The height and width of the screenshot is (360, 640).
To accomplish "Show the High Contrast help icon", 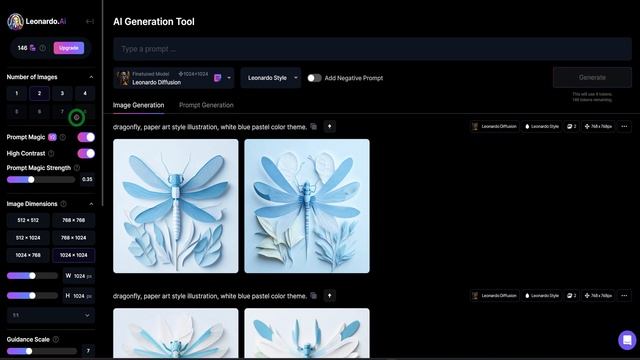I will pos(51,153).
